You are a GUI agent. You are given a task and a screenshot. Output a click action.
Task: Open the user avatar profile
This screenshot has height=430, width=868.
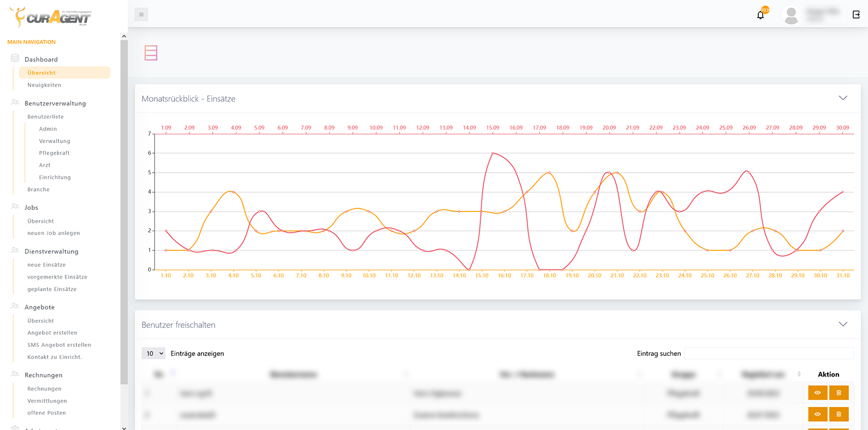791,15
